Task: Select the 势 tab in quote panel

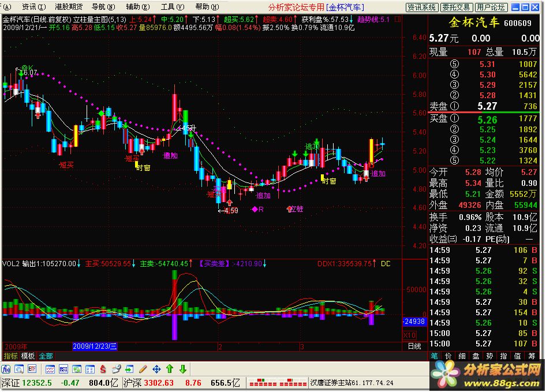Action: (489, 356)
